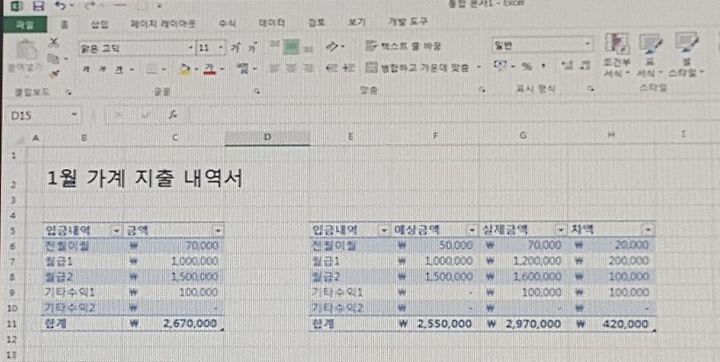The height and width of the screenshot is (362, 720).
Task: Open Cell Styles (셀 스타일)
Action: pyautogui.click(x=686, y=55)
